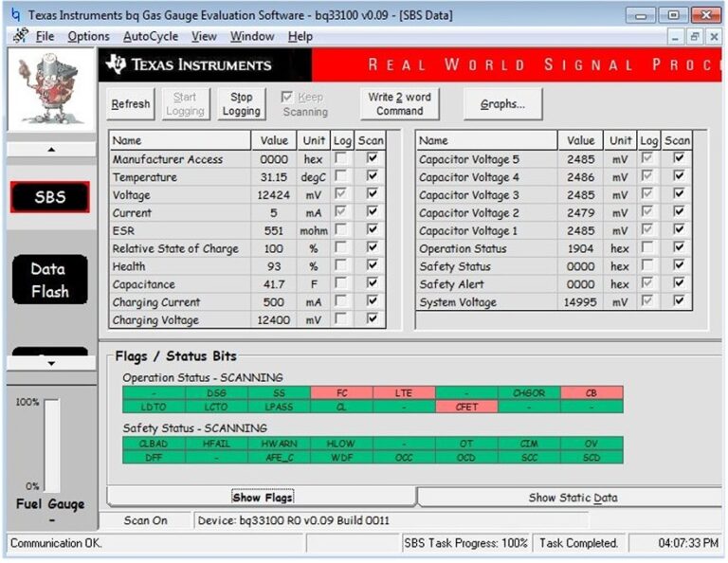Click the CLBAD flag in Safety Status
The height and width of the screenshot is (563, 728).
click(154, 444)
